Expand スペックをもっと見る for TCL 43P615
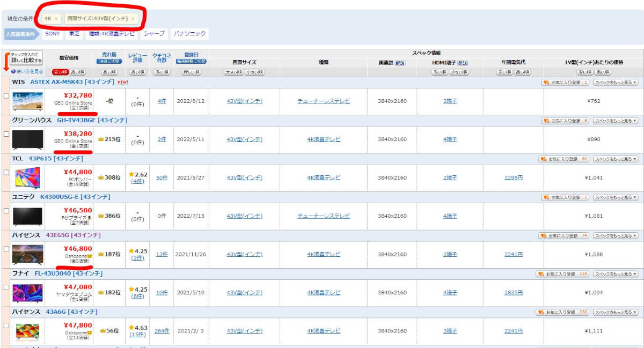 point(616,159)
